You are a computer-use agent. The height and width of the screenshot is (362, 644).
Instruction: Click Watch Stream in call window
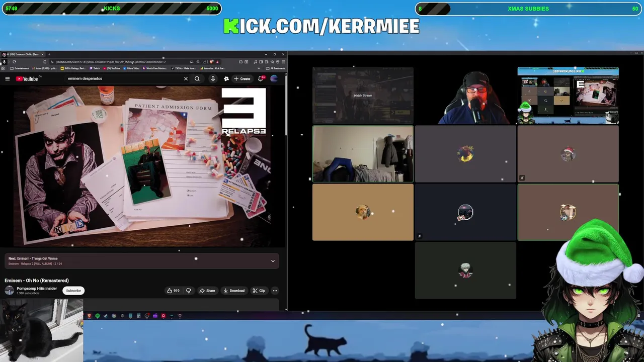click(363, 96)
